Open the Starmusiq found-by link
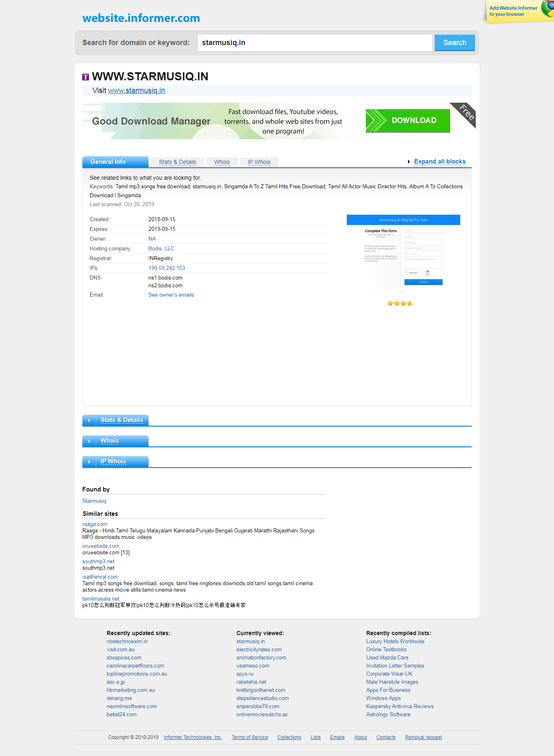Viewport: 554px width, 756px height. click(x=94, y=501)
